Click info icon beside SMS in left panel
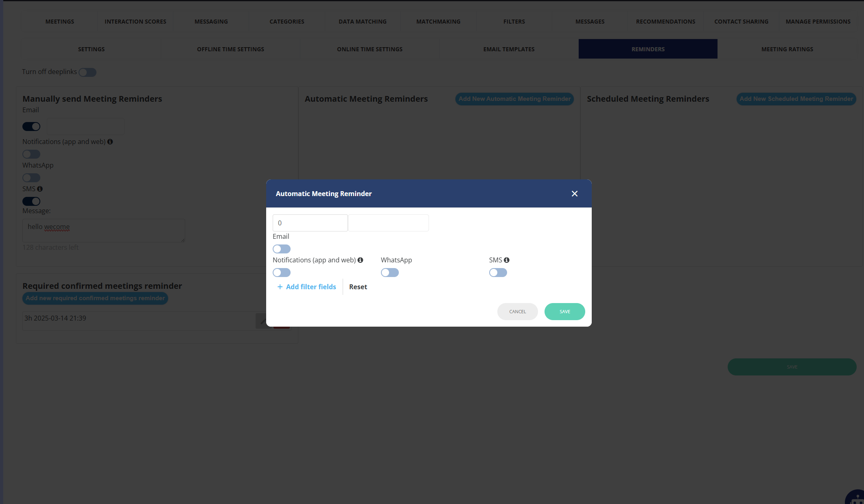Screen dimensions: 864x504 click(40, 189)
